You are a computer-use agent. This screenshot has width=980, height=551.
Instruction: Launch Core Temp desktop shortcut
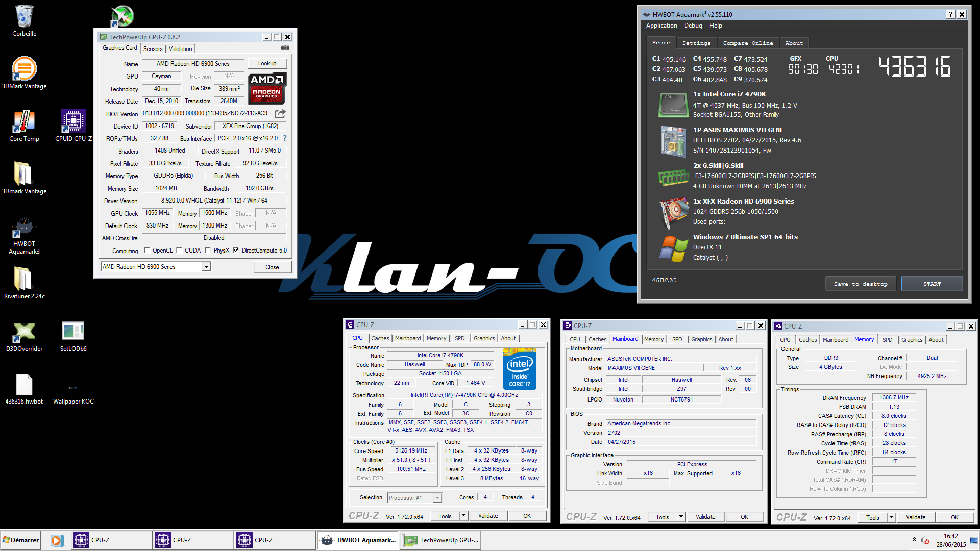[x=24, y=126]
